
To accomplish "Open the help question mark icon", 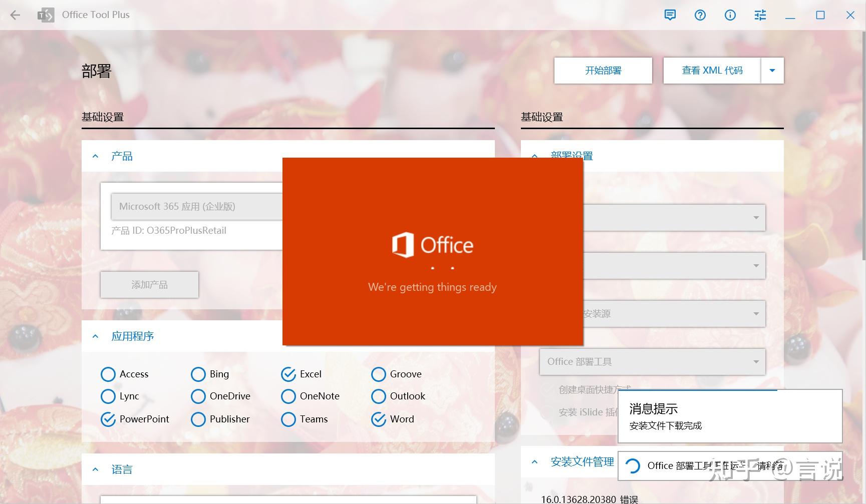I will pyautogui.click(x=700, y=15).
